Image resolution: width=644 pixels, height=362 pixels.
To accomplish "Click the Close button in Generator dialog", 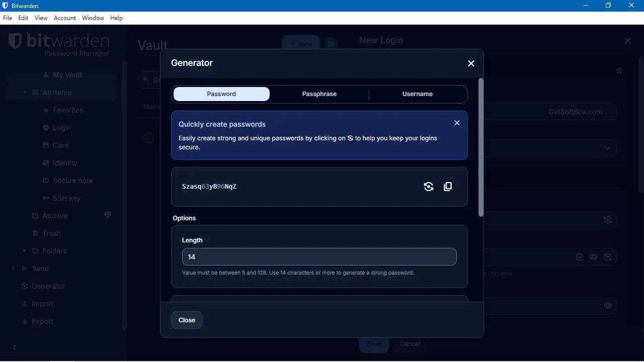I will click(187, 320).
